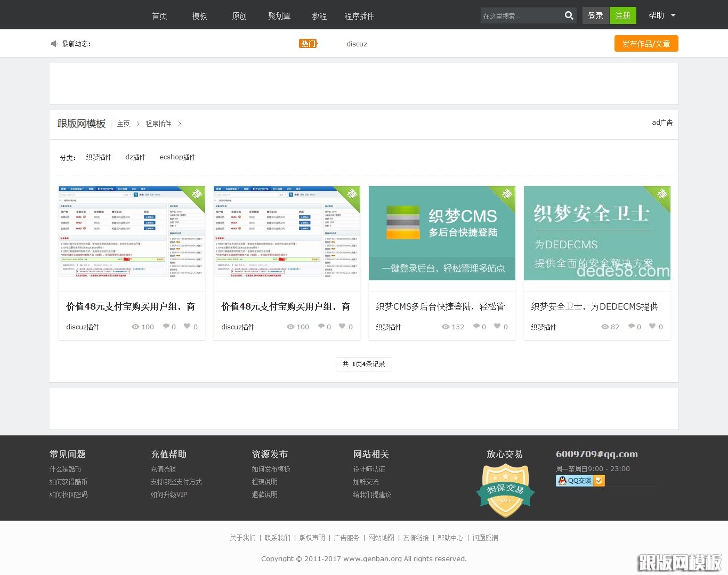Click heart icon on 织梦安全卫士 card
This screenshot has width=728, height=575.
(652, 326)
